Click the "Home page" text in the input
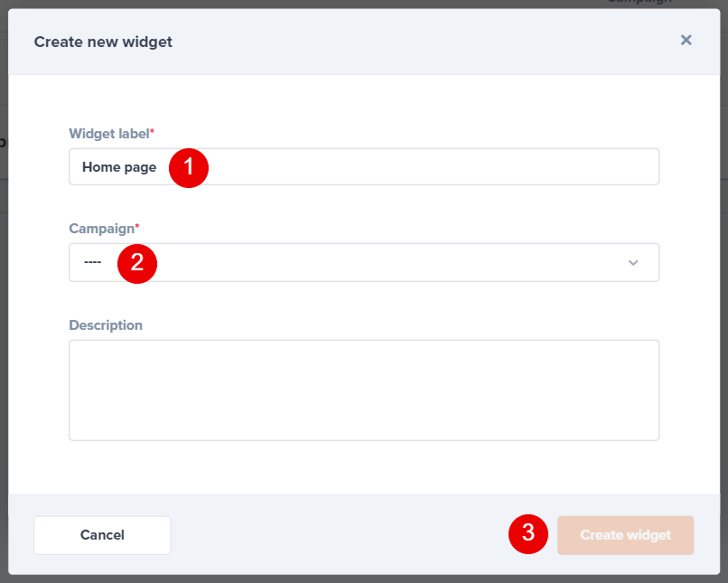728x583 pixels. tap(119, 167)
